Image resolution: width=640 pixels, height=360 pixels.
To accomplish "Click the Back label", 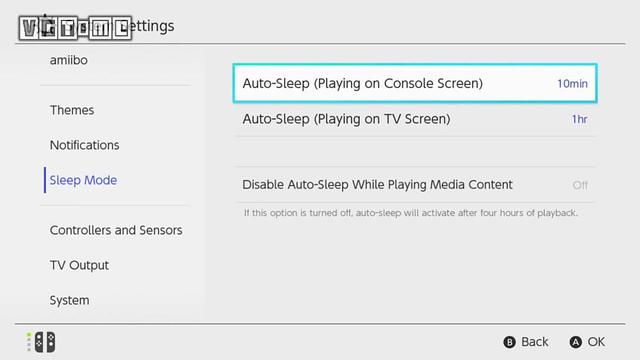I will pos(535,342).
